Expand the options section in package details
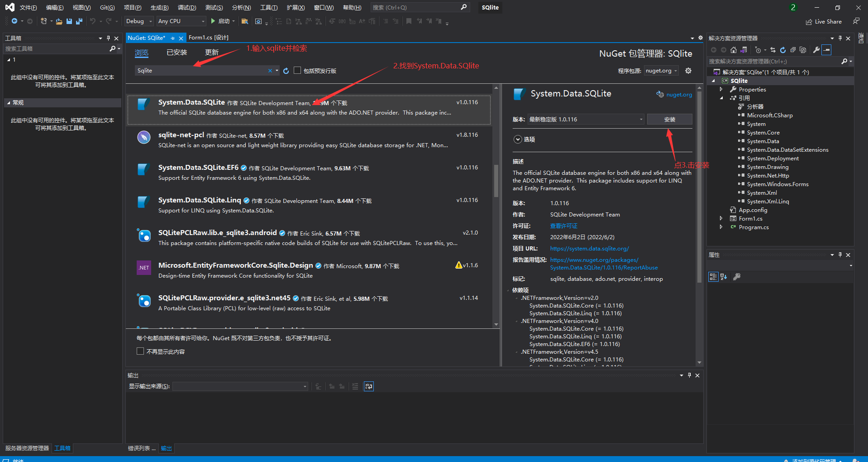 point(518,140)
